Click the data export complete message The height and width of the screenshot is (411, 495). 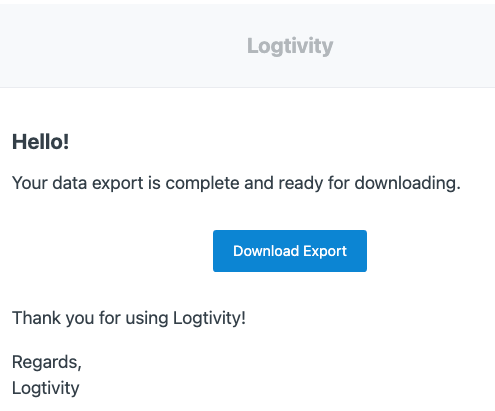236,183
